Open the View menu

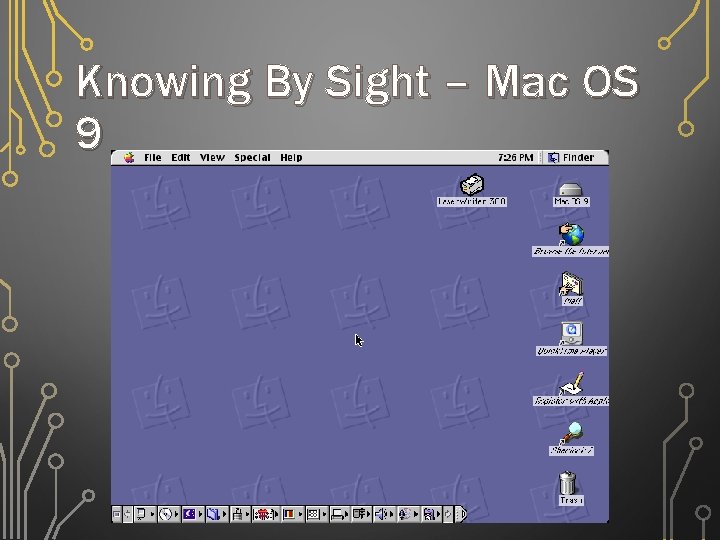tap(212, 158)
